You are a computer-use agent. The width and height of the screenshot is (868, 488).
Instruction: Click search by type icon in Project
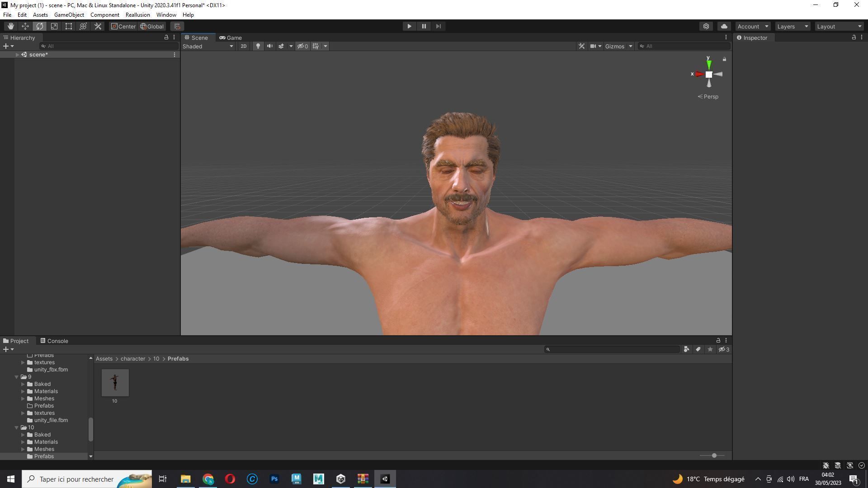pyautogui.click(x=686, y=349)
